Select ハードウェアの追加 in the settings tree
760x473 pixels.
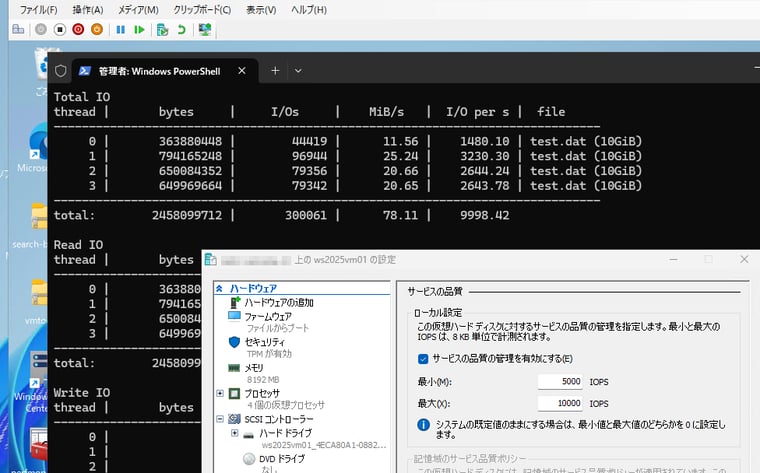point(278,303)
